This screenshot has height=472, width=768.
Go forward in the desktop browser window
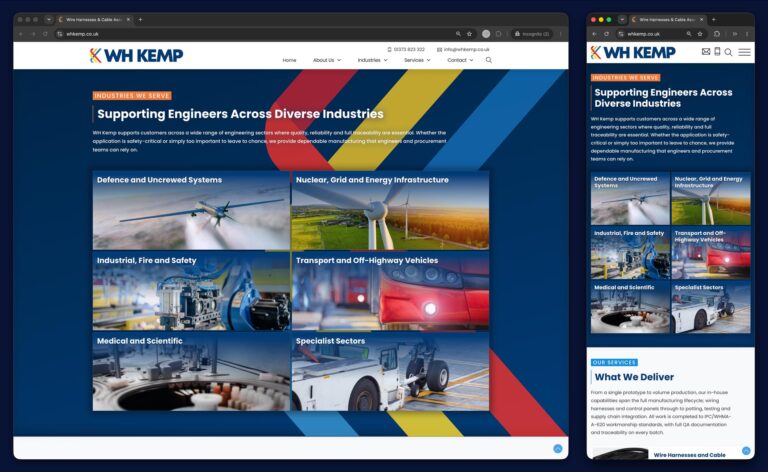tap(33, 34)
